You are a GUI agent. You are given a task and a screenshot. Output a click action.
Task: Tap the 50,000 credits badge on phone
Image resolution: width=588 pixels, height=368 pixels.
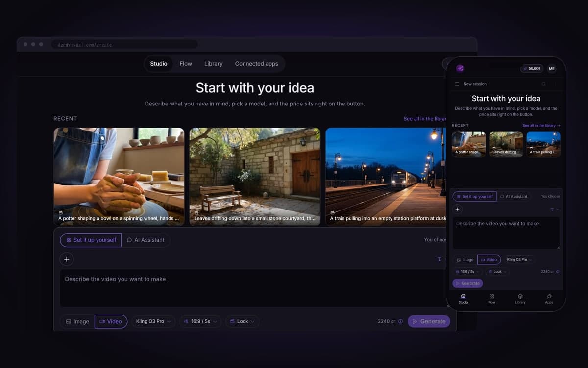(x=532, y=69)
